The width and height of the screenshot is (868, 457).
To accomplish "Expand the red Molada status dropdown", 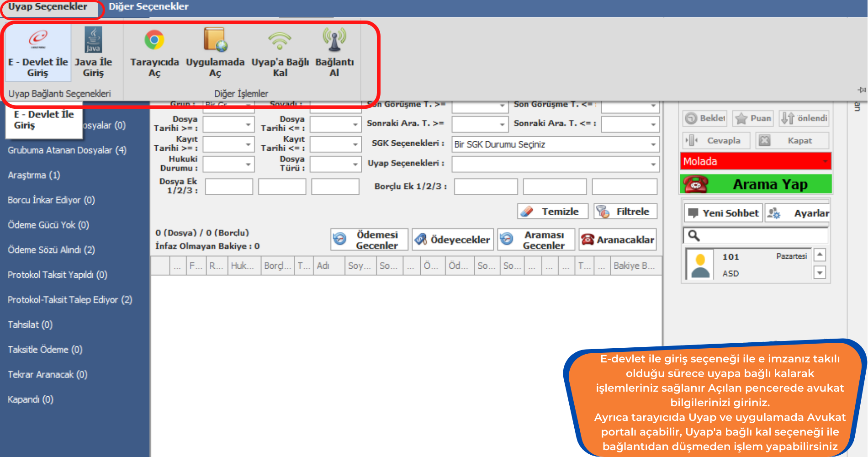I will [x=825, y=161].
